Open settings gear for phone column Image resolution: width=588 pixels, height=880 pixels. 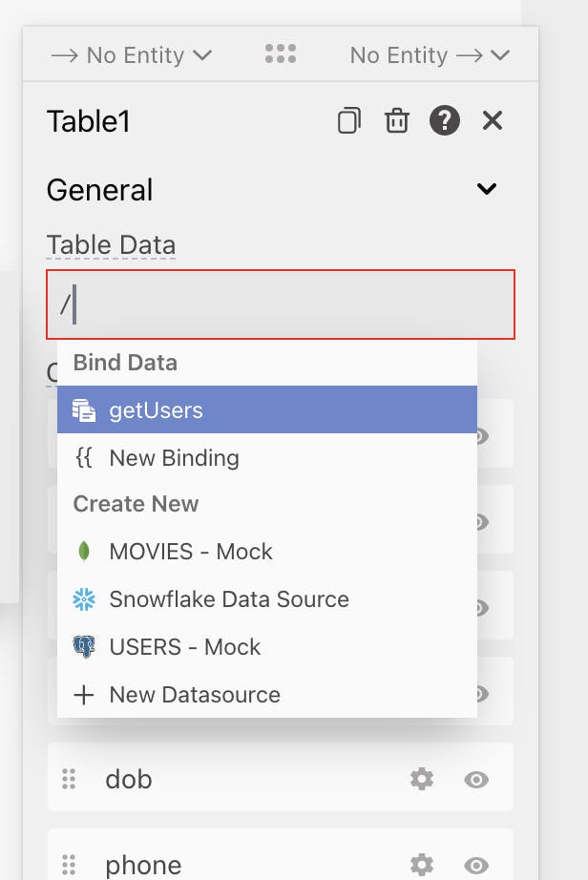421,865
